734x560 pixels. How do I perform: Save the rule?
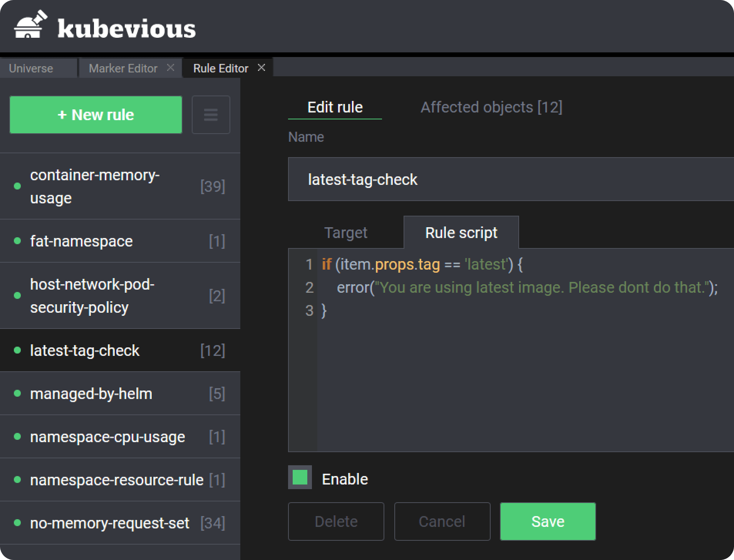pos(548,521)
